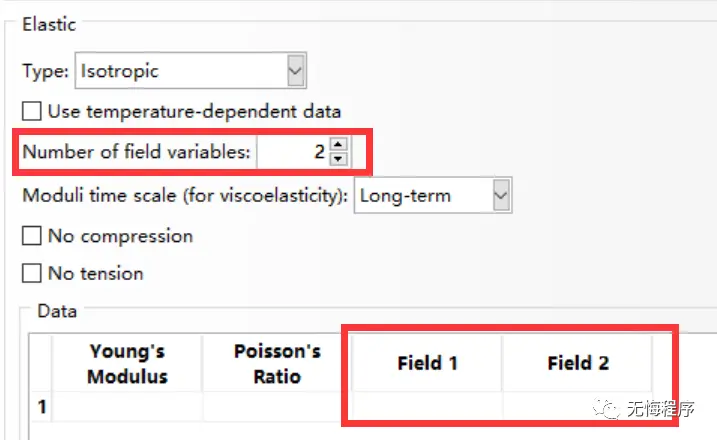Screen dimensions: 717x440
Task: Click the Moduli time scale dropdown arrow
Action: point(502,195)
